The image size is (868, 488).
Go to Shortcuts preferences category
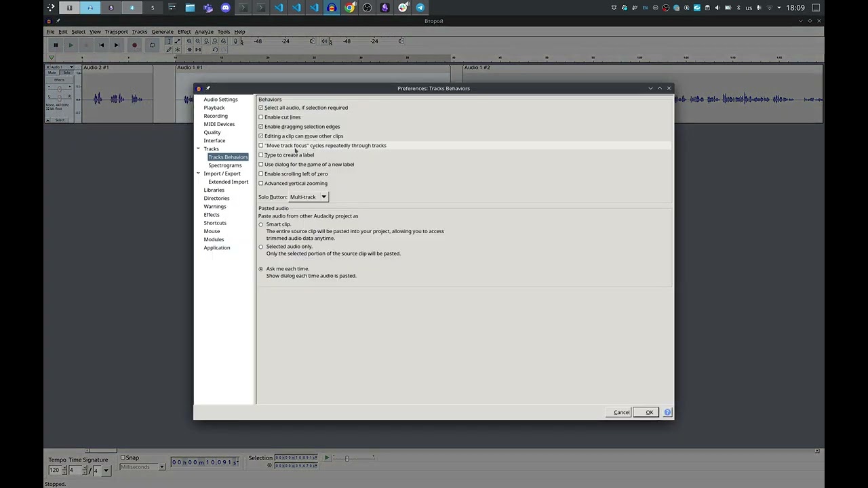click(215, 223)
